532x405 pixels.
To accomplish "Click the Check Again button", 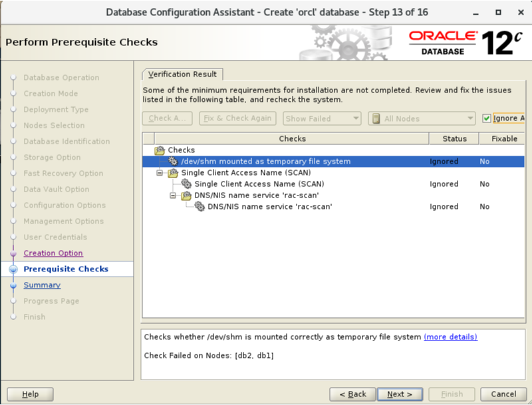I will pos(168,118).
